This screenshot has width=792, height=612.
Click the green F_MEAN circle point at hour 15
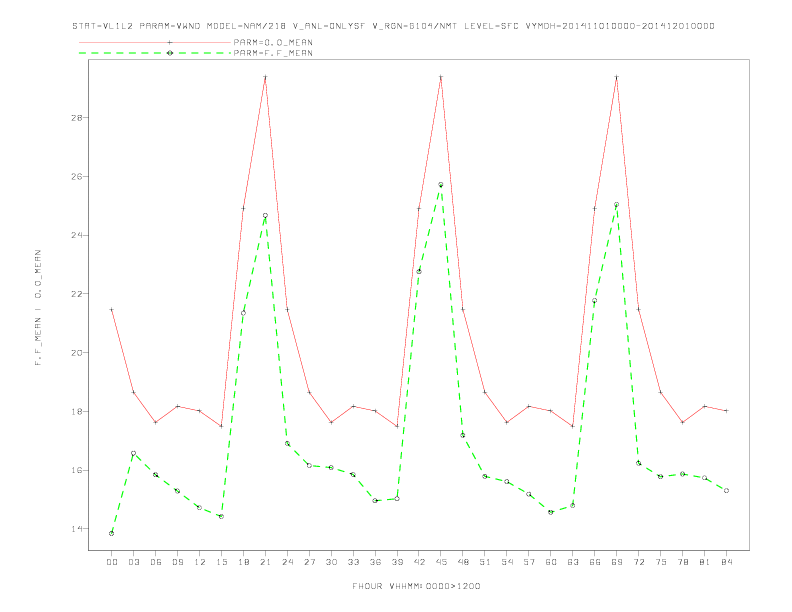[x=221, y=517]
